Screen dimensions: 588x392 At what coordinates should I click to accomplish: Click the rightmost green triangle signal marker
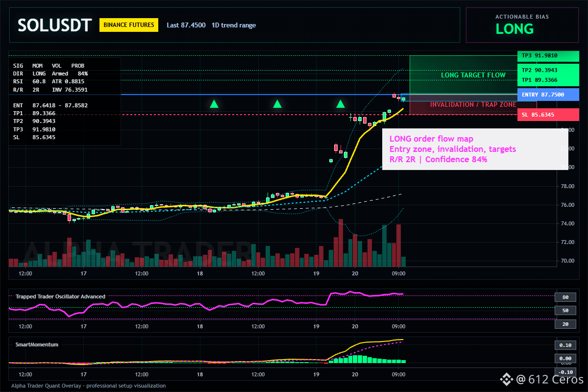pyautogui.click(x=340, y=103)
